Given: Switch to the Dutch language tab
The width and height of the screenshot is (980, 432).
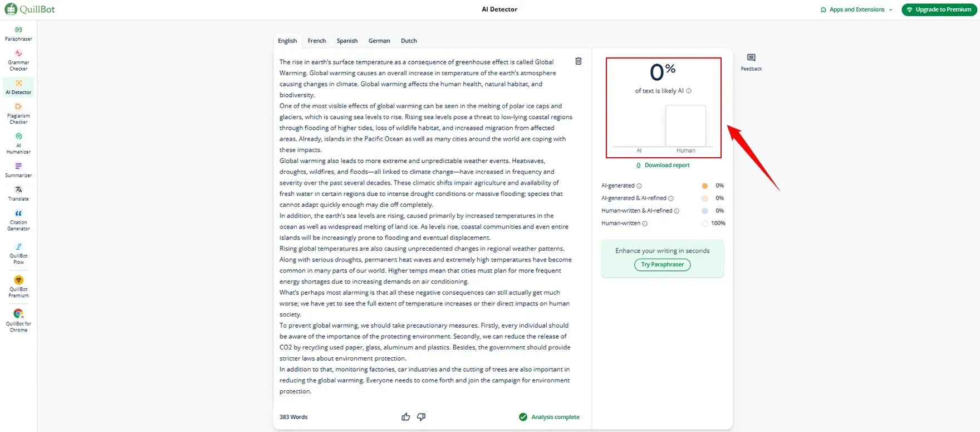Looking at the screenshot, I should [409, 41].
